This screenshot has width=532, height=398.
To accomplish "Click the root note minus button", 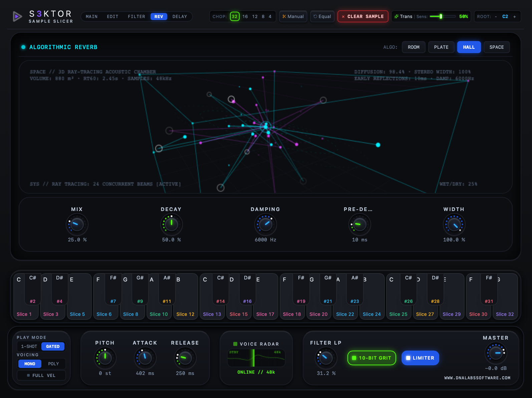I will 496,16.
